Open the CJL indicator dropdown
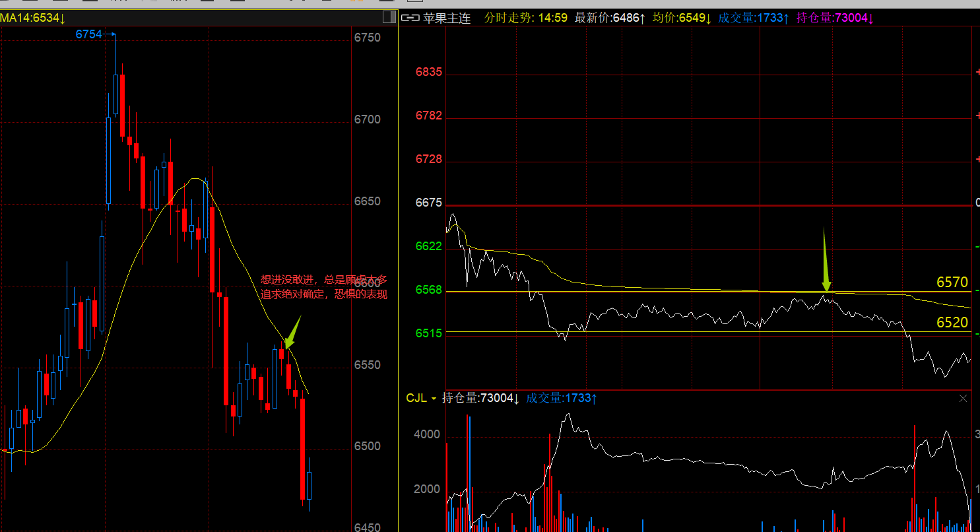 point(434,399)
